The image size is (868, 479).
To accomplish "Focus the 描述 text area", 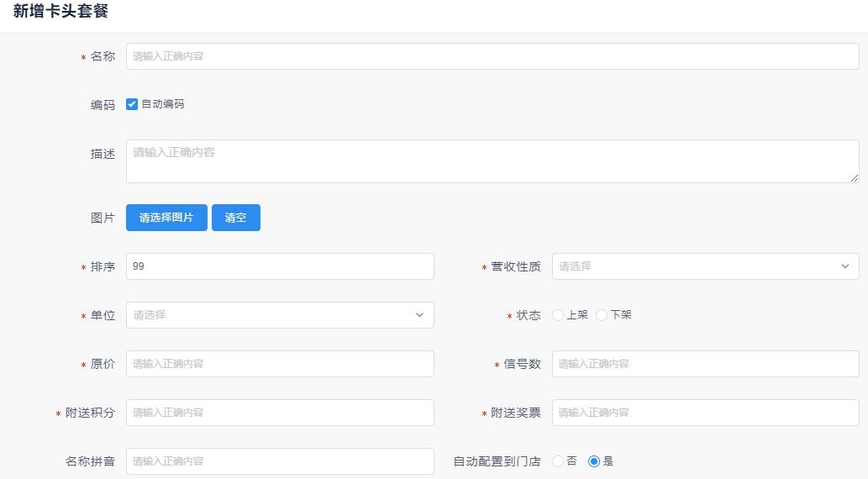I will click(492, 161).
